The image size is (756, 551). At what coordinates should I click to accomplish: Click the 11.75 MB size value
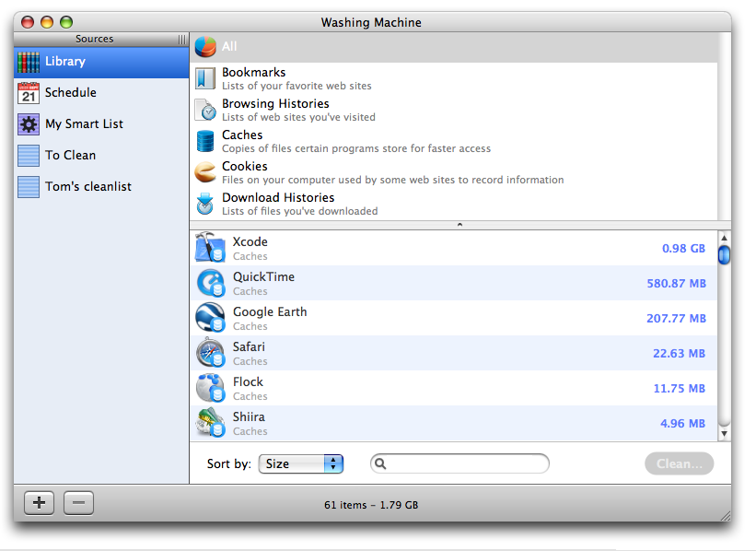pos(679,389)
